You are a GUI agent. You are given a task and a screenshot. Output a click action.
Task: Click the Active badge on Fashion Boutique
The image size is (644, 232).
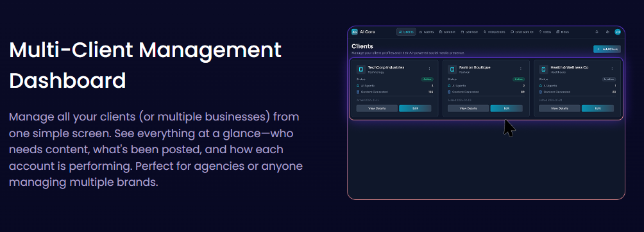[519, 79]
